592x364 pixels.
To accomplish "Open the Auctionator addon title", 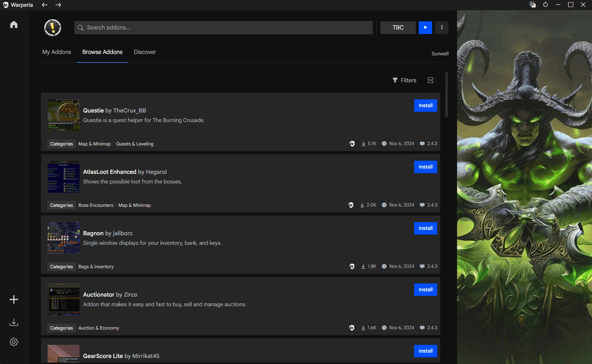I will [99, 295].
